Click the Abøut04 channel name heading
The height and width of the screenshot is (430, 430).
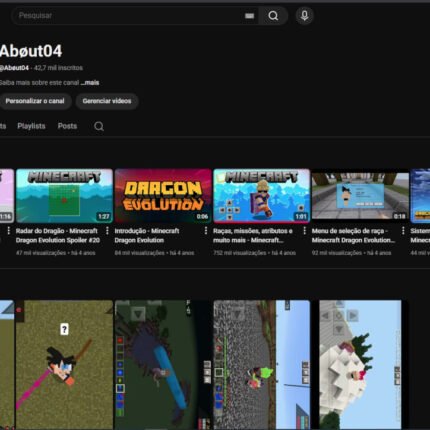coord(31,51)
